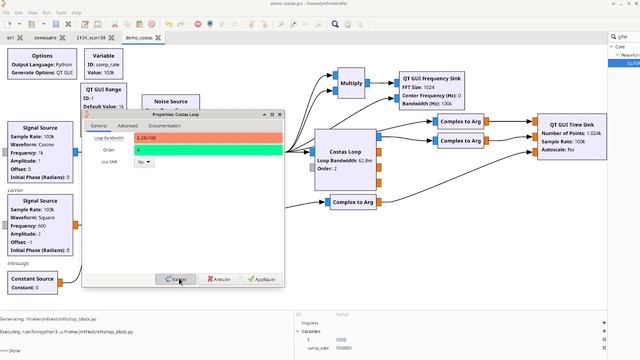640x360 pixels.
Task: Add a new import in variable editor
Action: tap(604, 323)
